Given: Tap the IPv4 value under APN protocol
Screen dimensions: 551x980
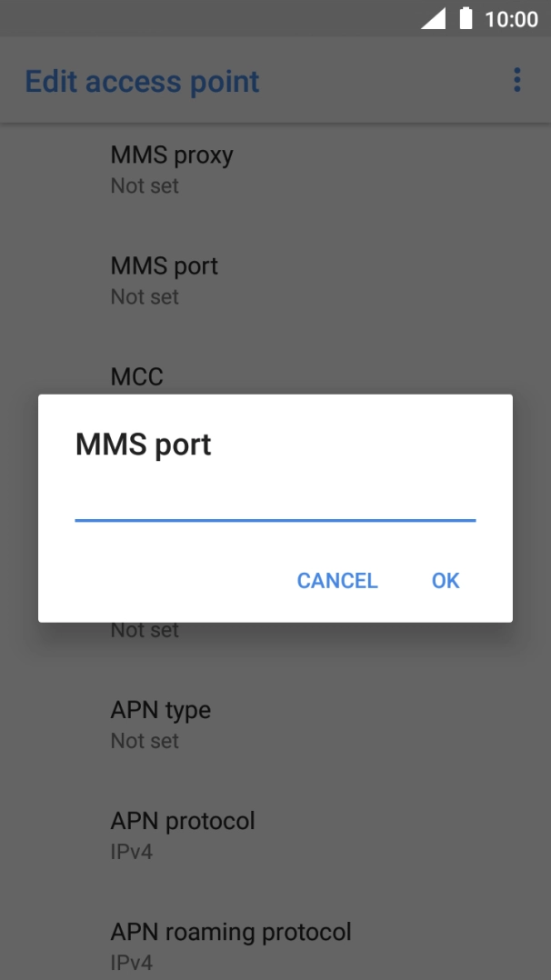Looking at the screenshot, I should click(x=131, y=852).
